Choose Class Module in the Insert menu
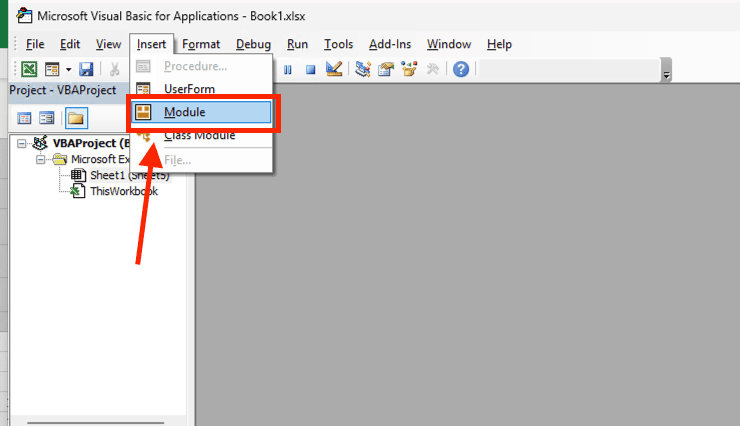The width and height of the screenshot is (740, 426). [202, 136]
